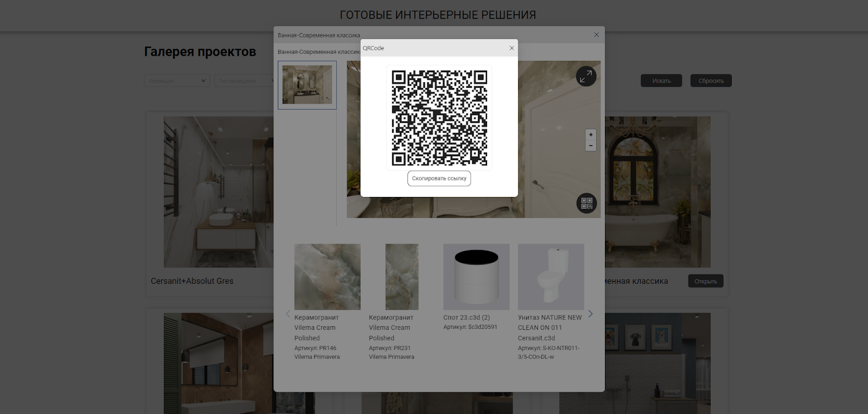Show previous products with left arrow
This screenshot has height=414, width=868.
[288, 314]
